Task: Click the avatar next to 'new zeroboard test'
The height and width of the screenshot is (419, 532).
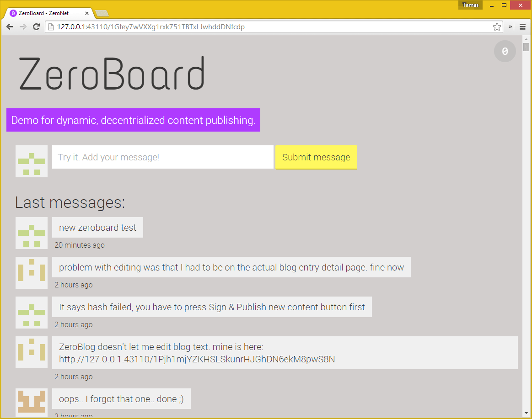Action: pos(32,233)
